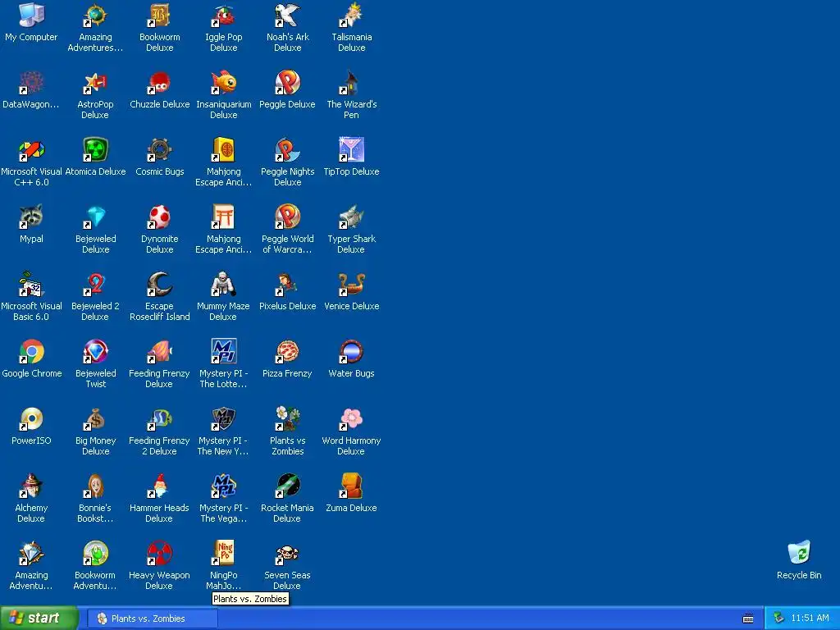
Task: Click Bejeweled 2 Deluxe icon
Action: point(95,285)
